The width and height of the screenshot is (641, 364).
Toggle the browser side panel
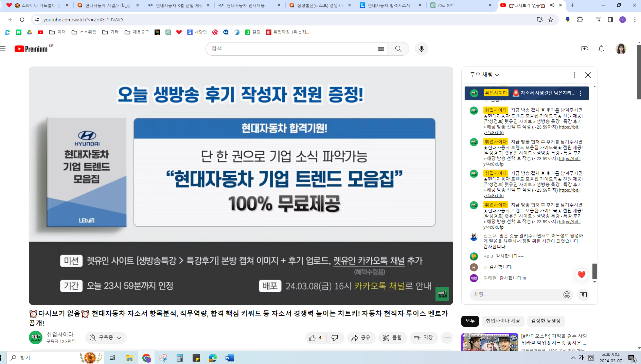(610, 20)
